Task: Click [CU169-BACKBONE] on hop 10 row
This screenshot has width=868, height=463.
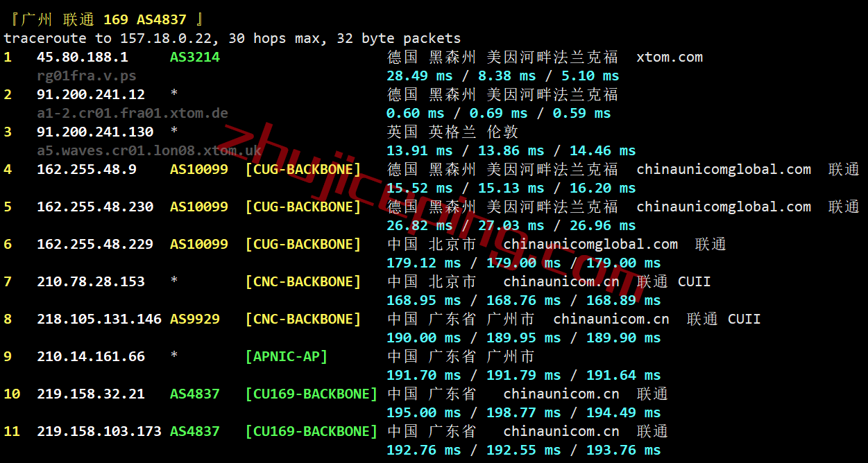Action: [312, 394]
